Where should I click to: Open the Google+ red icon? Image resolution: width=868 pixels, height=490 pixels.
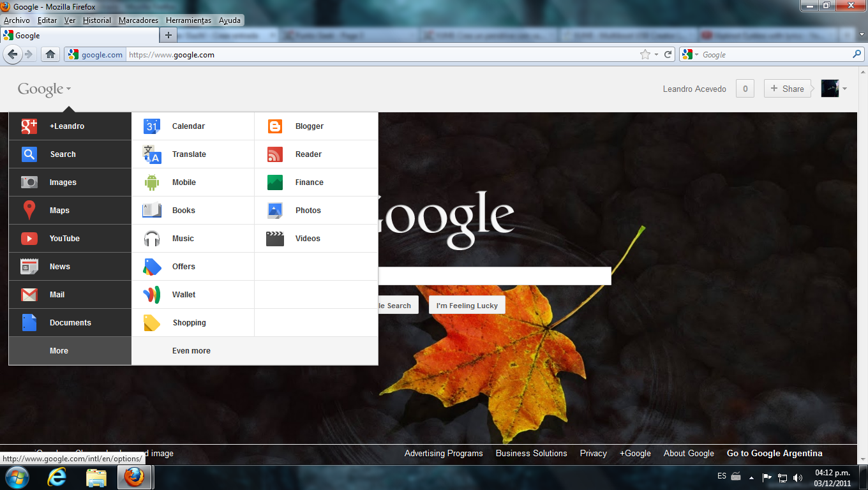coord(29,126)
